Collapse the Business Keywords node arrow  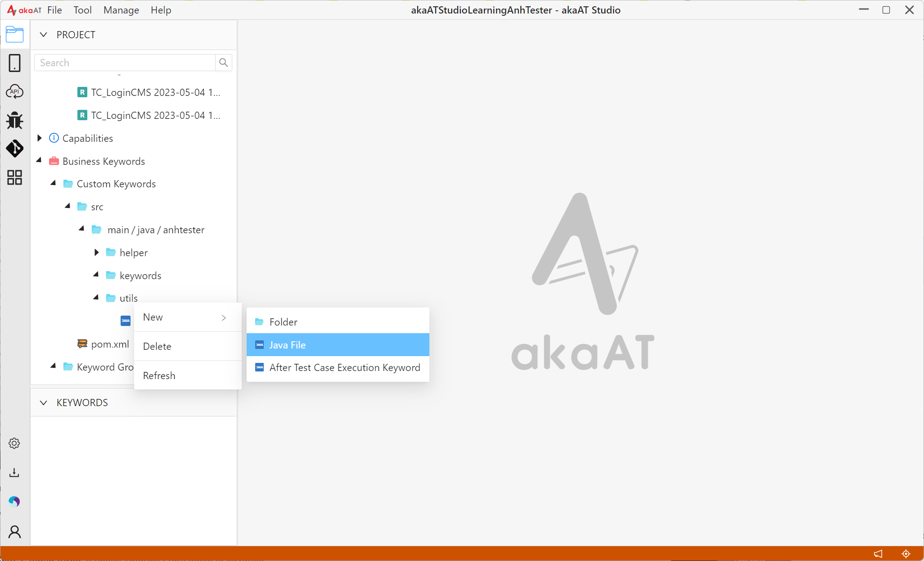[39, 161]
